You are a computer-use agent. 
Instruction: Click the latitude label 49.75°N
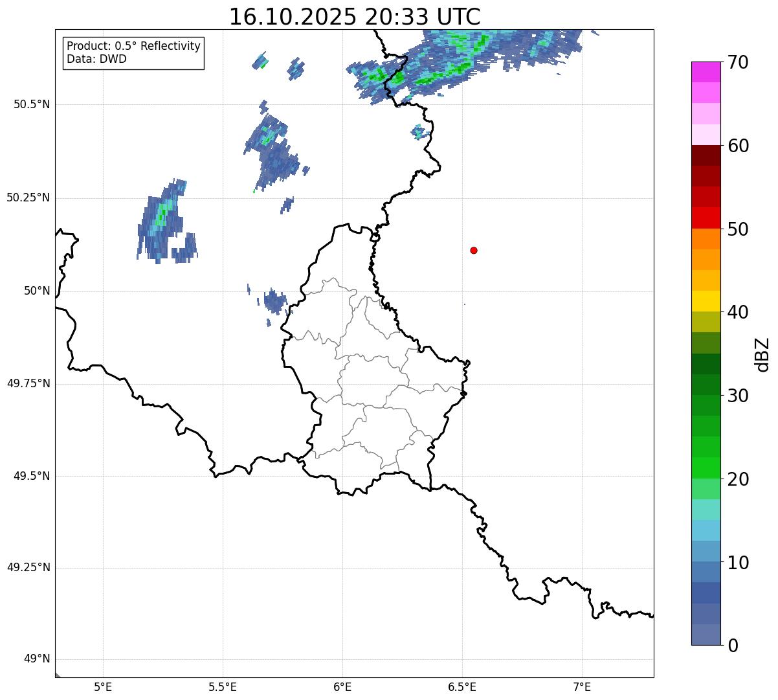click(x=28, y=383)
